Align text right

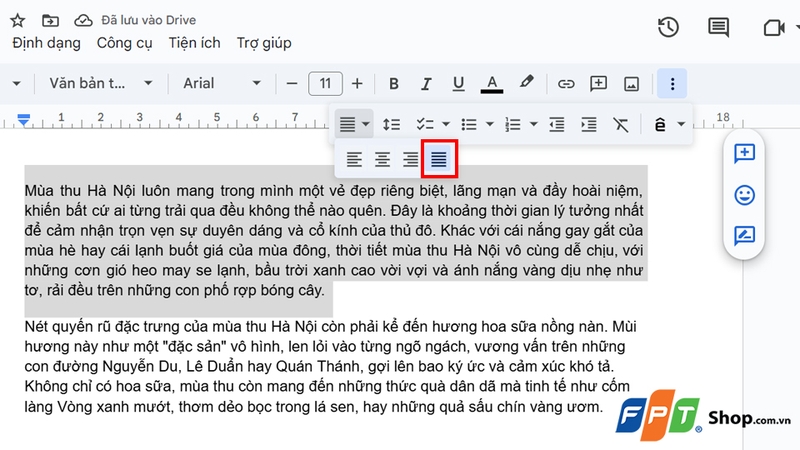click(410, 160)
